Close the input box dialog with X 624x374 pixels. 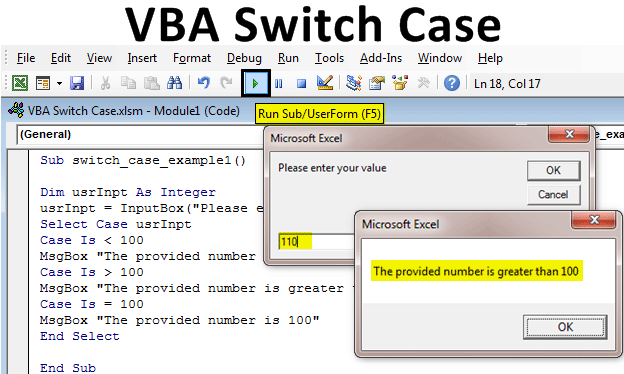569,134
